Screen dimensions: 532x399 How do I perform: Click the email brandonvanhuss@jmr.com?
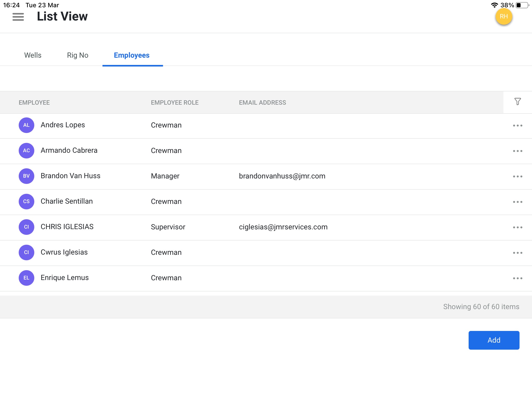pyautogui.click(x=282, y=176)
